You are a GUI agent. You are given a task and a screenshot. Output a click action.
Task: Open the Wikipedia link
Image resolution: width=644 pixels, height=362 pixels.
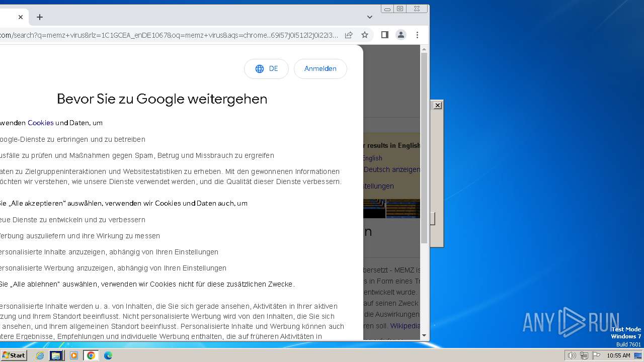[x=406, y=326]
